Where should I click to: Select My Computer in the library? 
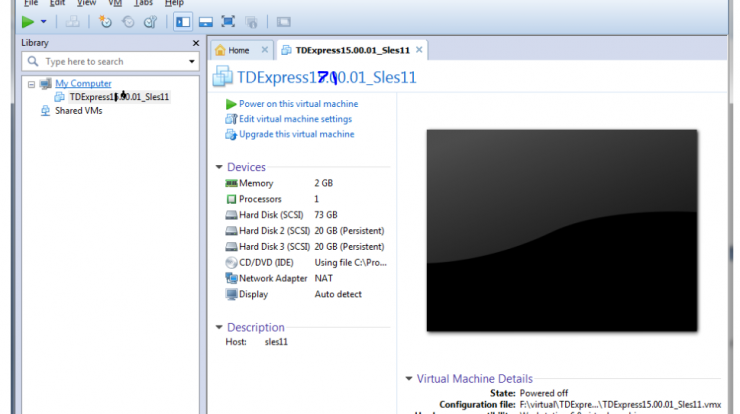[x=83, y=84]
